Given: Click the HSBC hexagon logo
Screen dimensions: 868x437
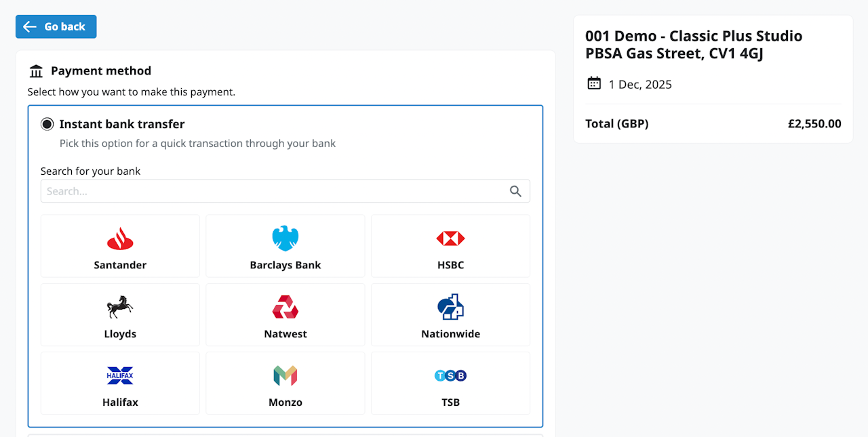Looking at the screenshot, I should point(450,238).
